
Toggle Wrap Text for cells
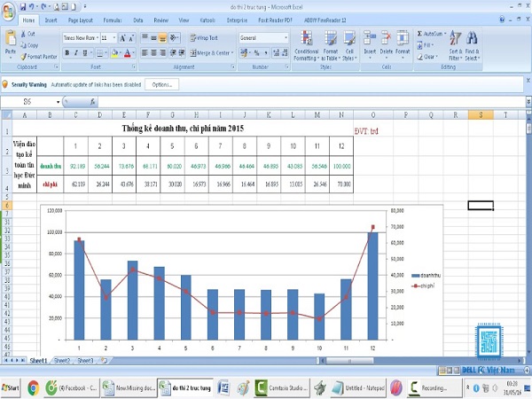[206, 38]
